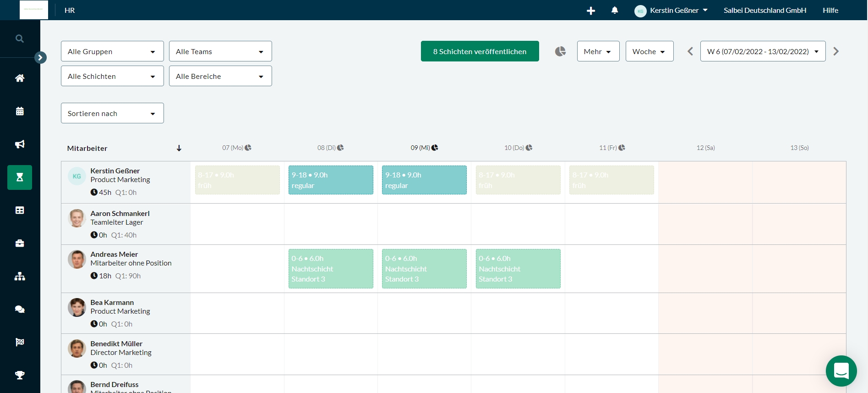Click the search icon in sidebar

point(20,39)
